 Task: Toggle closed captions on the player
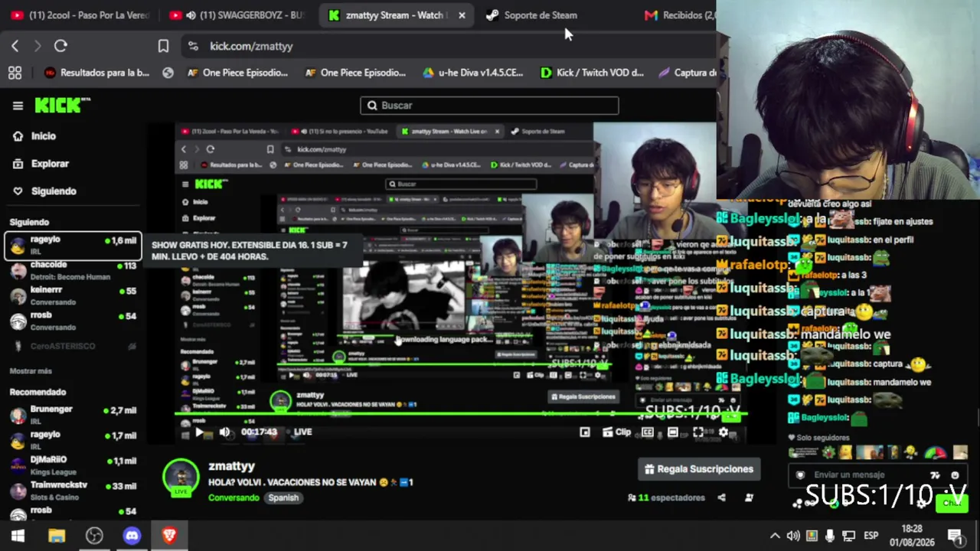pyautogui.click(x=648, y=432)
